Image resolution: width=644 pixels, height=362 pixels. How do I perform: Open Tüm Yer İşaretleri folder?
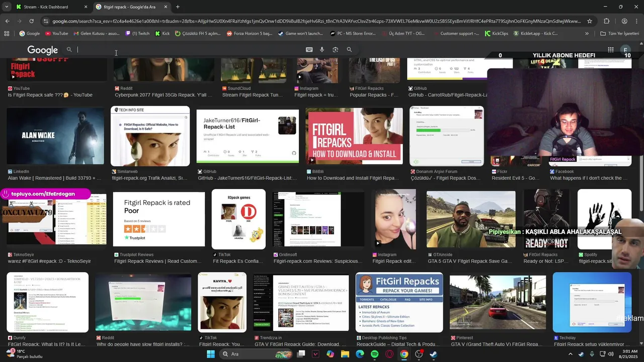click(619, 34)
